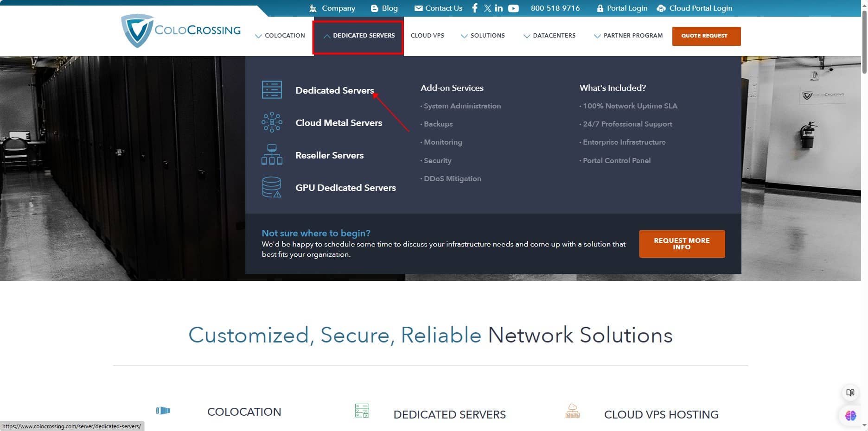Click the GPU Dedicated Servers database icon
Screen dimensions: 868x431
click(272, 187)
